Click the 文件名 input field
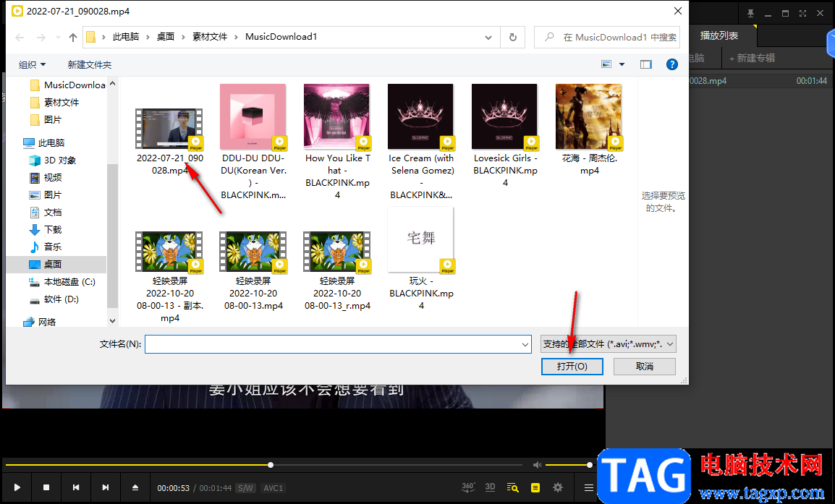835x504 pixels. (x=338, y=344)
